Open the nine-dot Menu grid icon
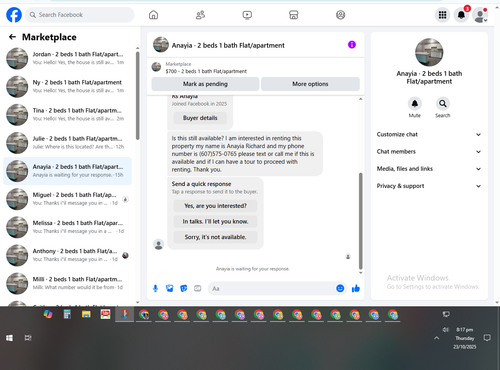Screen dimensions: 500x370 [442, 15]
